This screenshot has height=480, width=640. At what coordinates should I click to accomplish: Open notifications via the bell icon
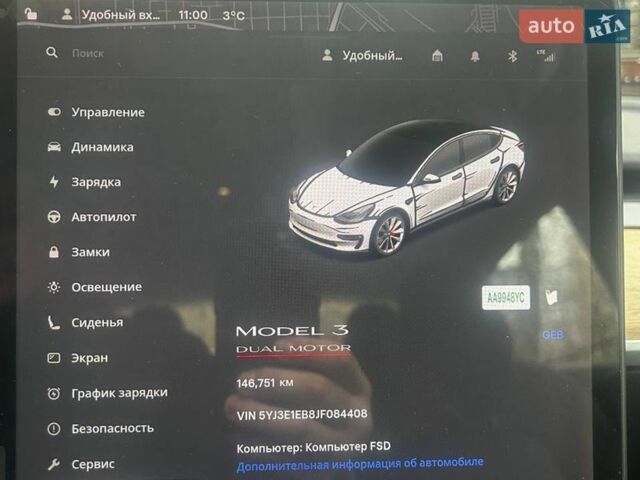(x=475, y=56)
